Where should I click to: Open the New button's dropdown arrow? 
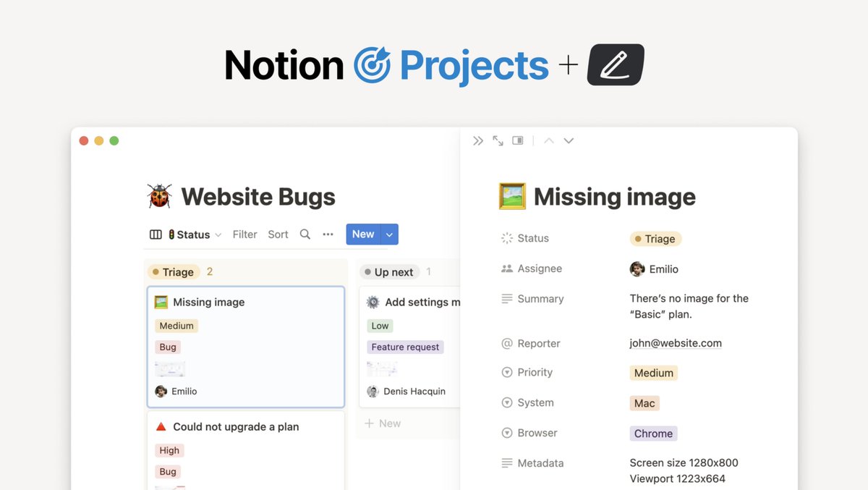tap(389, 234)
